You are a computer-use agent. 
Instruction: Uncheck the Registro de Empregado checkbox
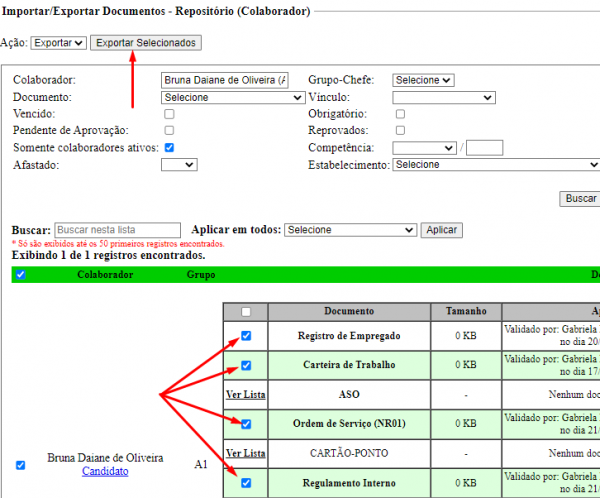pyautogui.click(x=246, y=336)
